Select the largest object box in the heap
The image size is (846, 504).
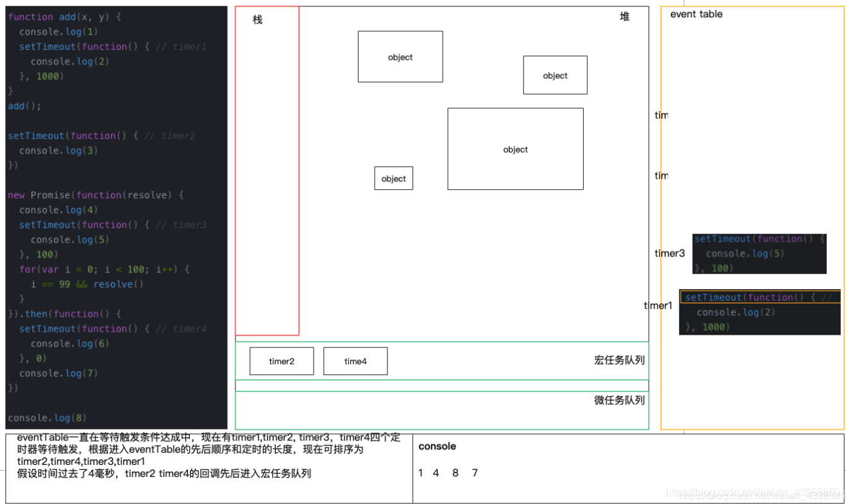click(516, 149)
